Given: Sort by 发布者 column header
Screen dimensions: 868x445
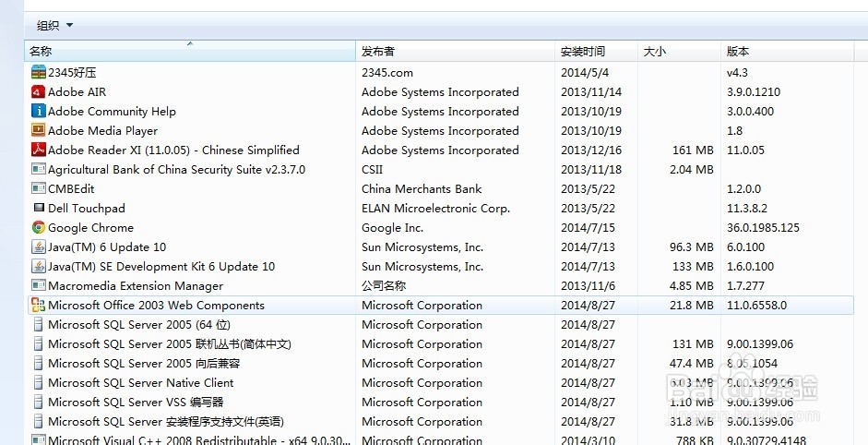Looking at the screenshot, I should pos(454,52).
